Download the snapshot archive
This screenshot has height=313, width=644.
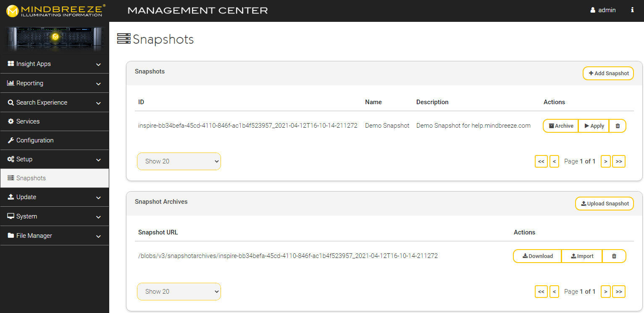tap(537, 256)
